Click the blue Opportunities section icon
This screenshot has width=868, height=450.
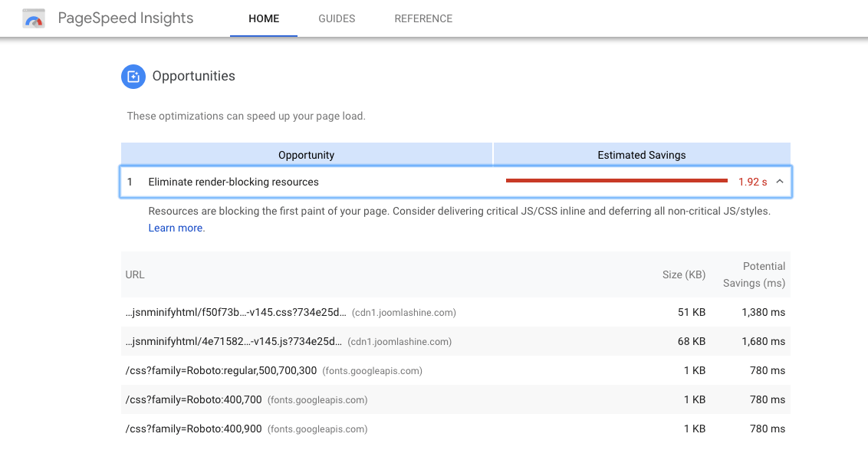[x=133, y=77]
